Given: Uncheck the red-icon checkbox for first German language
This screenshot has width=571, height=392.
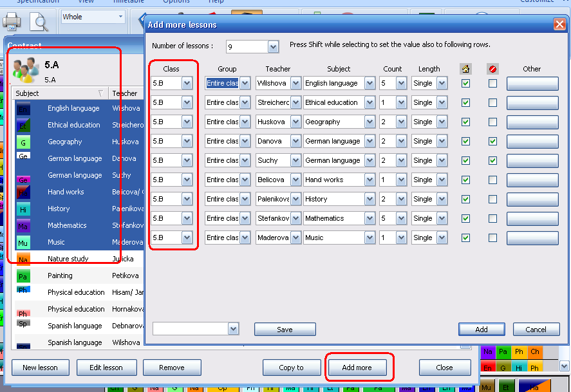Looking at the screenshot, I should [492, 141].
